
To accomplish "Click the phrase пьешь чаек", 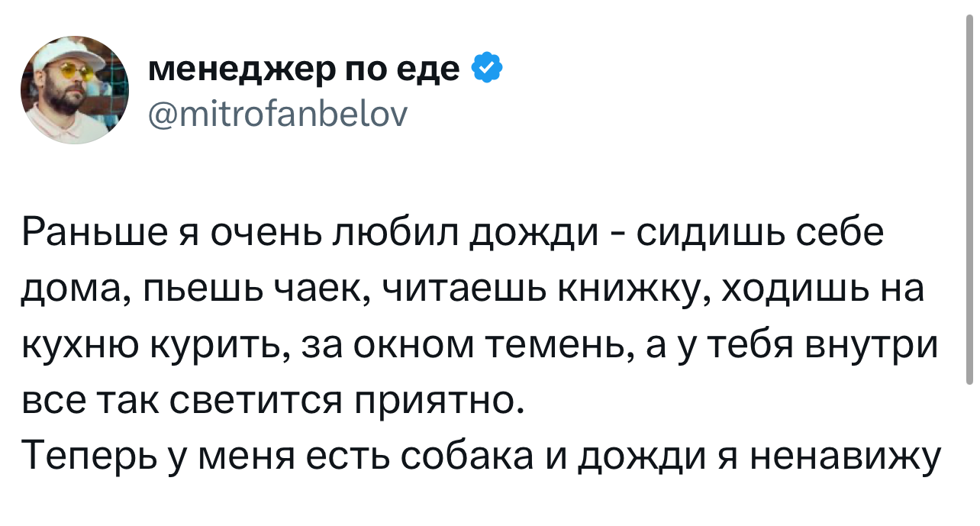I will (230, 291).
